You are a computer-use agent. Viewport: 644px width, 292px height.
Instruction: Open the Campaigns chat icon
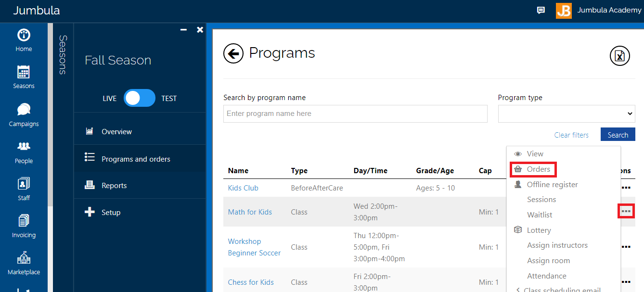24,110
